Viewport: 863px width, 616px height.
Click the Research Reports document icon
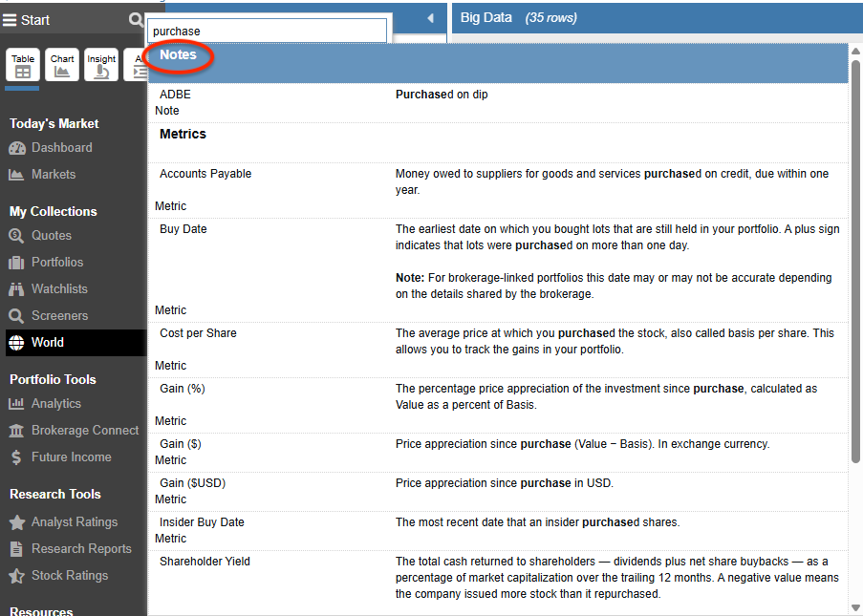(x=16, y=549)
